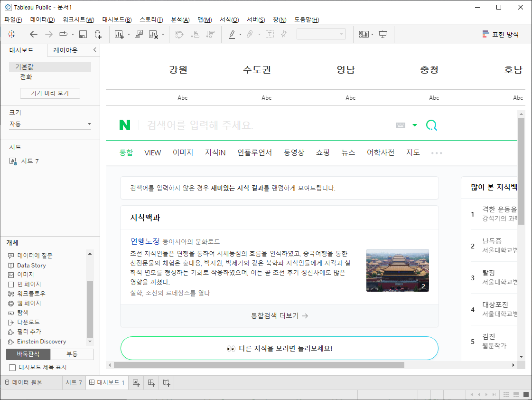Viewport: 532px width, 400px height.
Task: Open the 워크시트(W) menu
Action: pos(78,19)
